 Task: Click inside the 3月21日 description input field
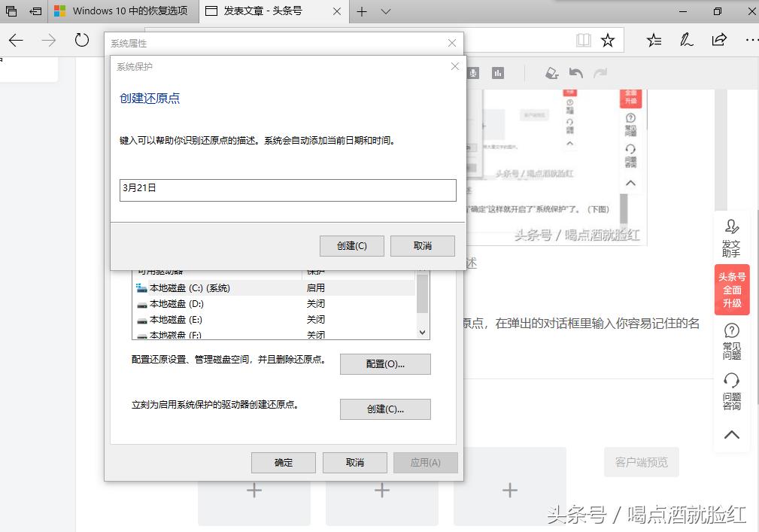tap(287, 190)
